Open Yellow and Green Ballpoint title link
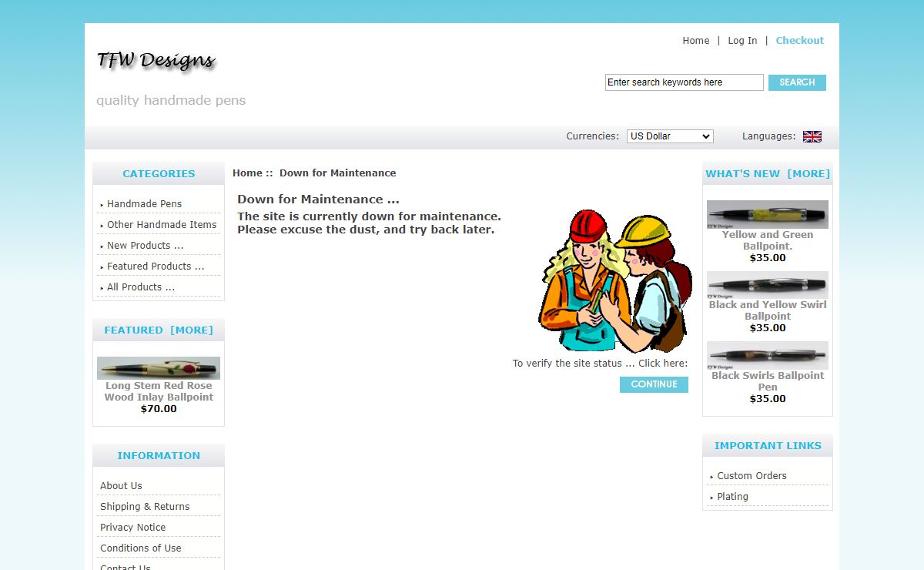924x570 pixels. (x=768, y=240)
